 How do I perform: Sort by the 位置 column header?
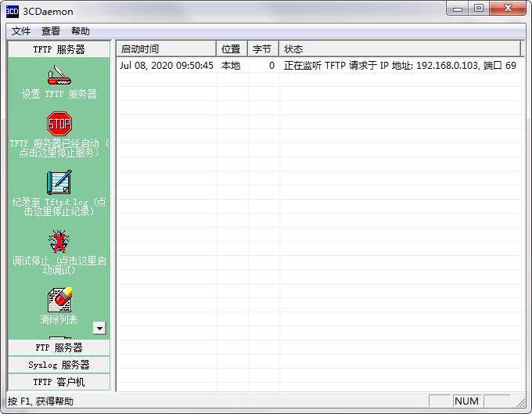click(x=232, y=49)
